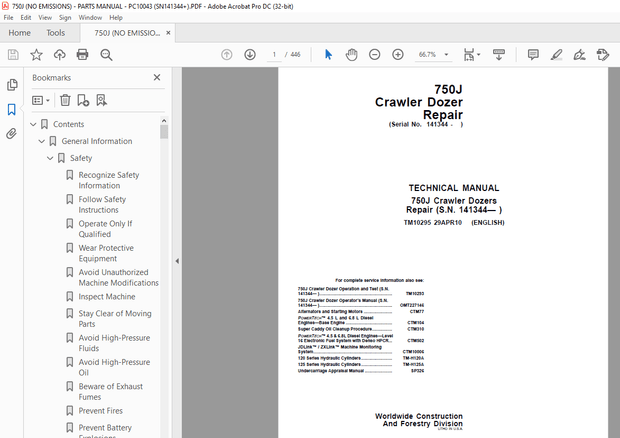
Task: Click the find current bookmark icon
Action: [x=101, y=100]
